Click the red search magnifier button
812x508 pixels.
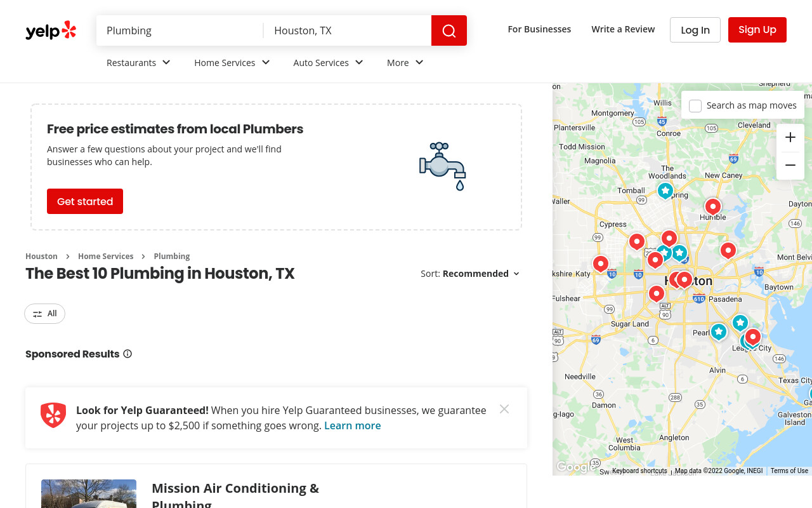[449, 30]
